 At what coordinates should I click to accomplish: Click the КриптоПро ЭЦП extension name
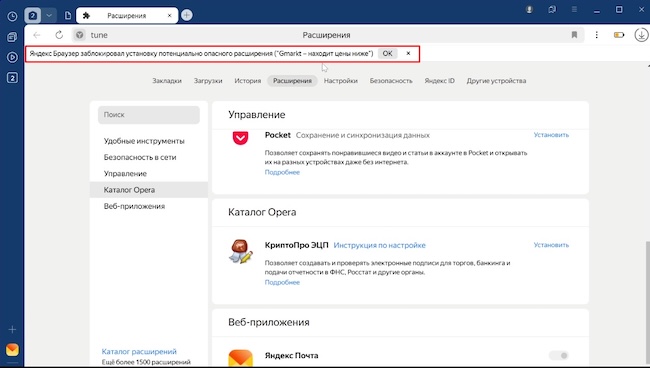[296, 245]
